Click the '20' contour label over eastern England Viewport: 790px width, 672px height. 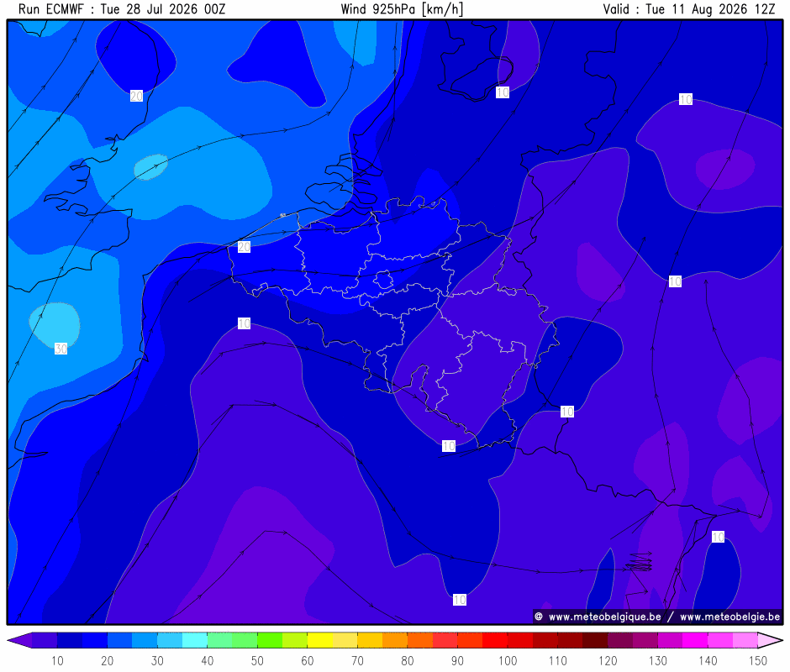click(136, 96)
